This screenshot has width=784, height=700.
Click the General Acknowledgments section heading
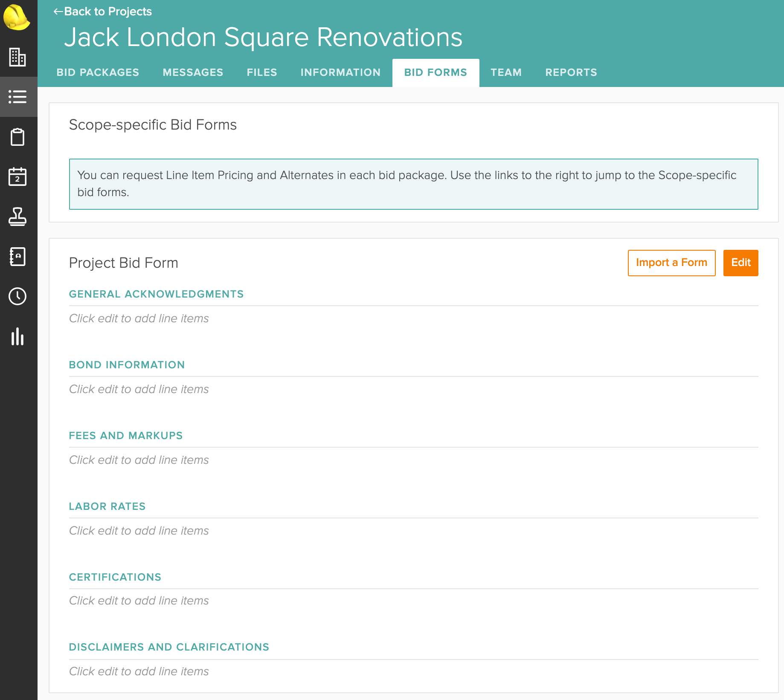point(156,294)
